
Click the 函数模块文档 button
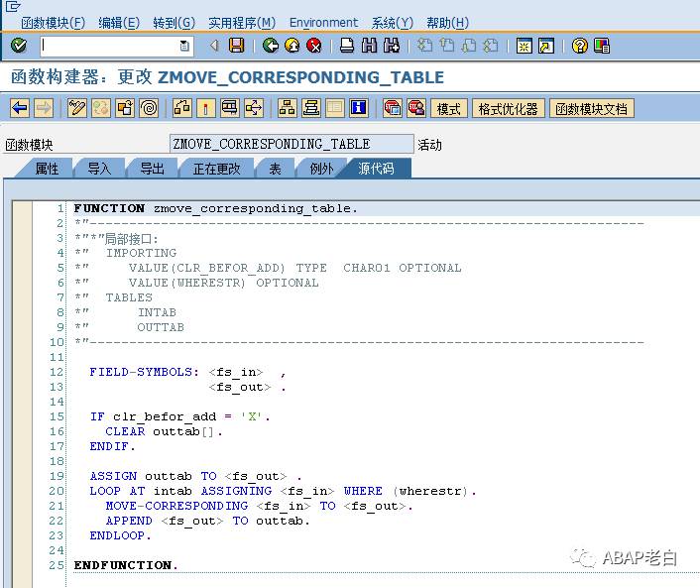tap(592, 108)
